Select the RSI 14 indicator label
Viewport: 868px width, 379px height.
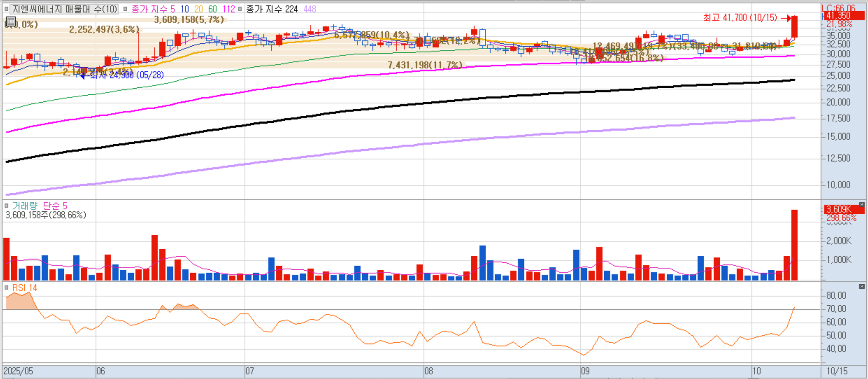click(25, 288)
